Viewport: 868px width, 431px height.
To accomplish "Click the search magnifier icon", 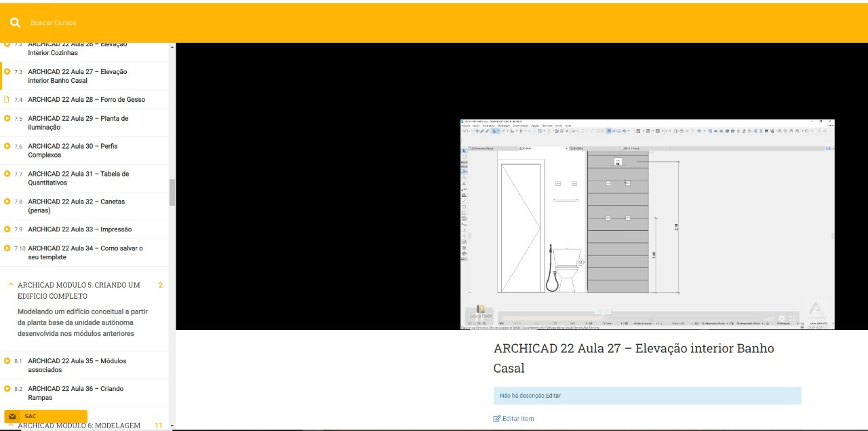I will pos(15,22).
